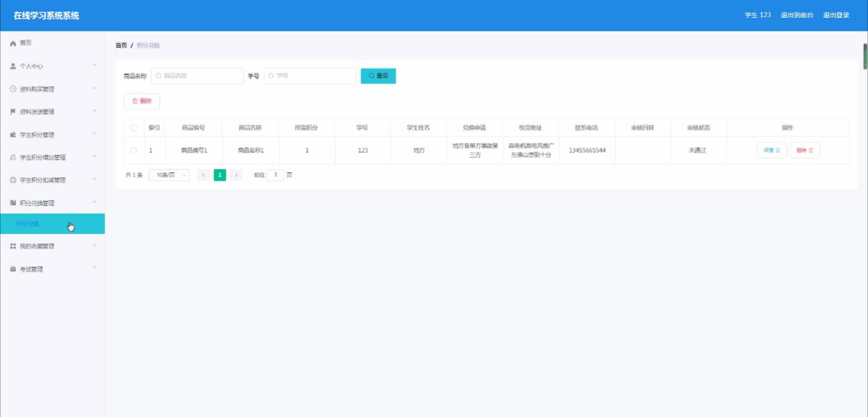This screenshot has width=868, height=417.
Task: Click the 学生 123 user label in header
Action: pyautogui.click(x=758, y=15)
